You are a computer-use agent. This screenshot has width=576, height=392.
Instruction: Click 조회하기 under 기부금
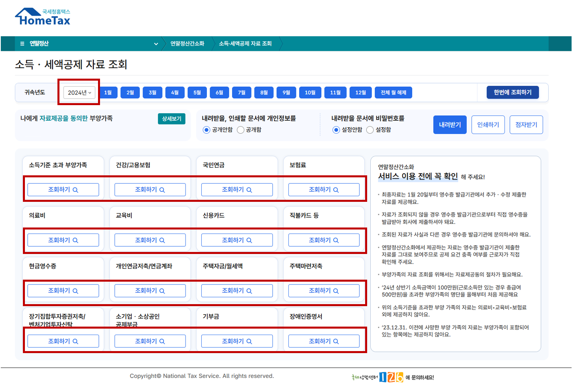tap(237, 341)
